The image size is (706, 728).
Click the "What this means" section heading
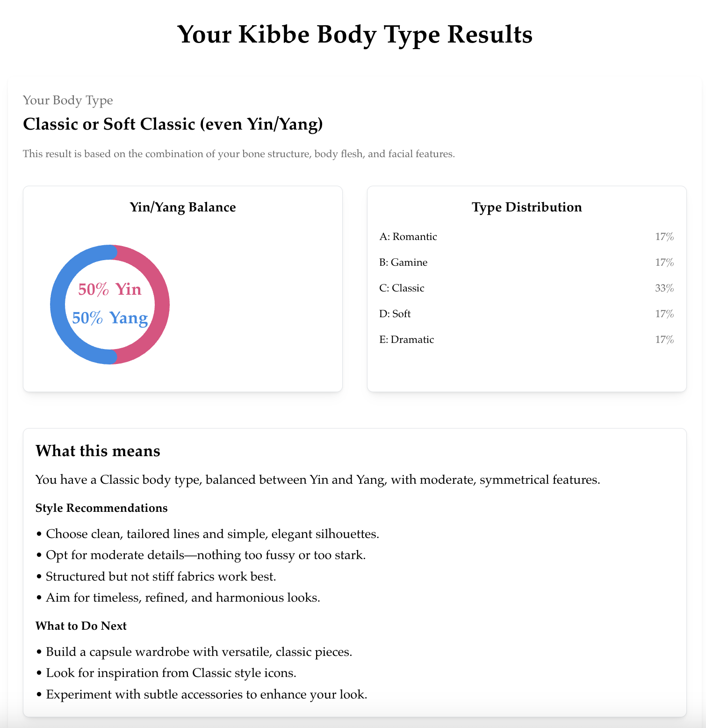tap(98, 451)
